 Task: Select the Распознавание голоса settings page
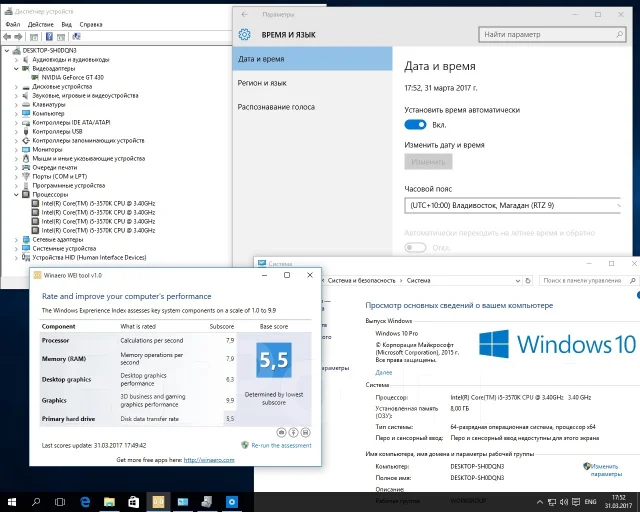pyautogui.click(x=312, y=107)
